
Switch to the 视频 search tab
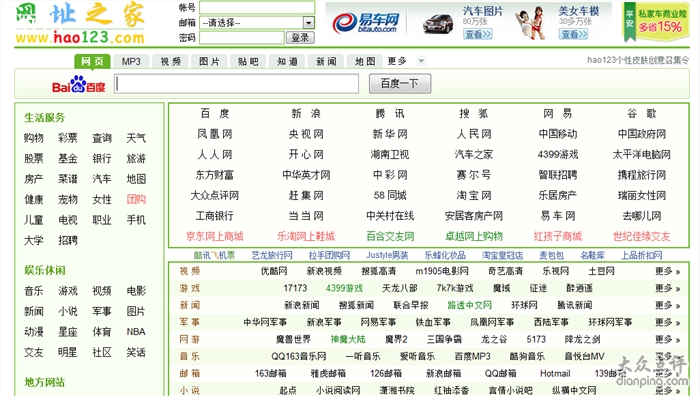tap(171, 62)
